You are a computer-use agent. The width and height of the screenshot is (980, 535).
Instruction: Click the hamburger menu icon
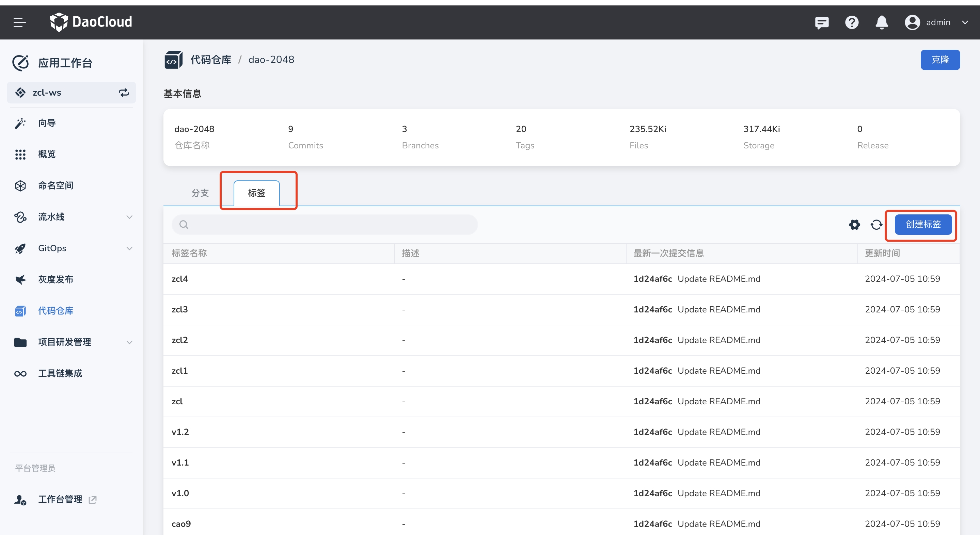(x=19, y=22)
